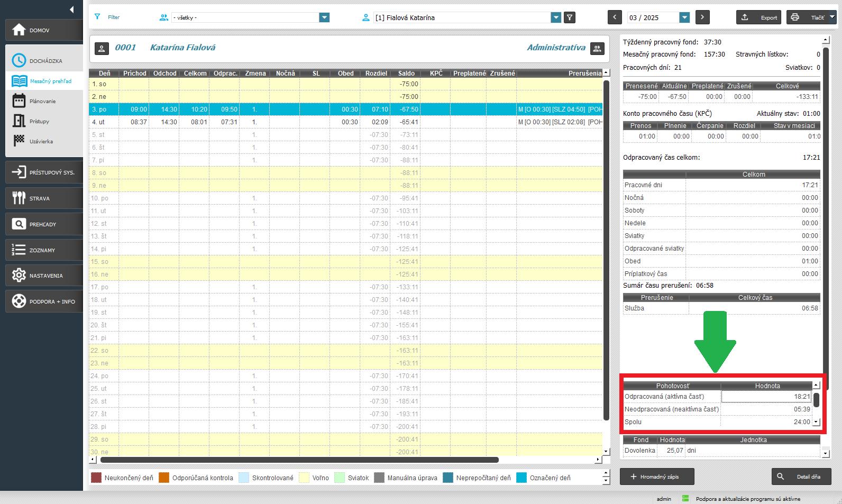The height and width of the screenshot is (504, 842).
Task: Open the Tlačiť print options arrow
Action: [832, 17]
